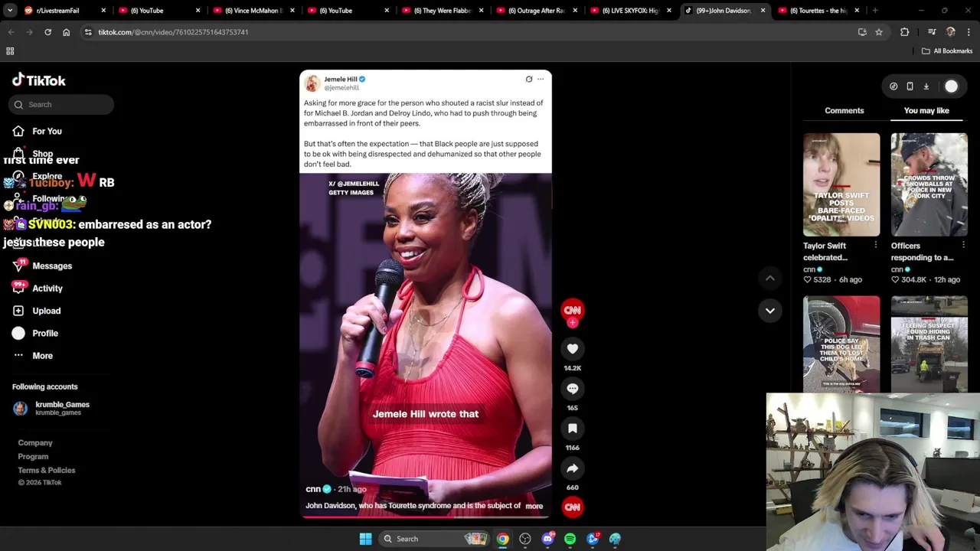980x551 pixels.
Task: Click the download desktop app icon
Action: [926, 86]
